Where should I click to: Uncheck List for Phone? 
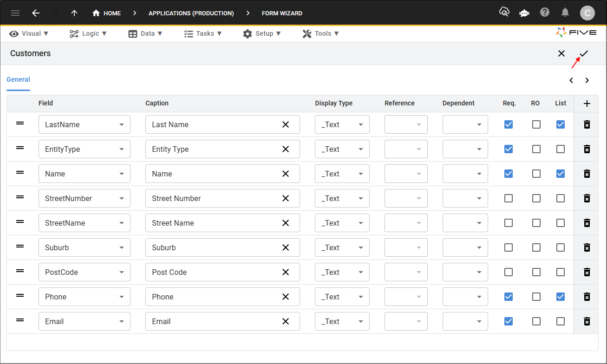tap(561, 297)
